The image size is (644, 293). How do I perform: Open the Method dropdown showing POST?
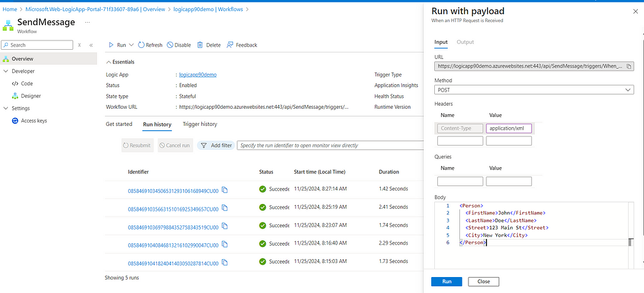534,90
